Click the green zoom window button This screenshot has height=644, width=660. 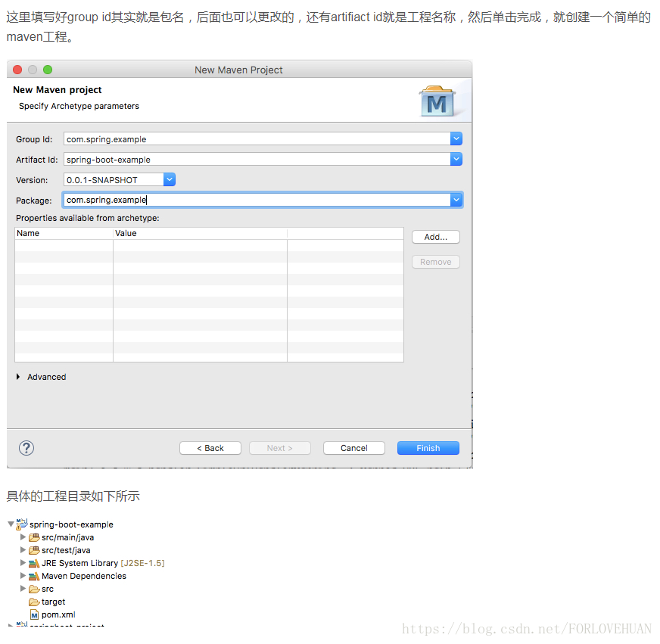(x=48, y=70)
